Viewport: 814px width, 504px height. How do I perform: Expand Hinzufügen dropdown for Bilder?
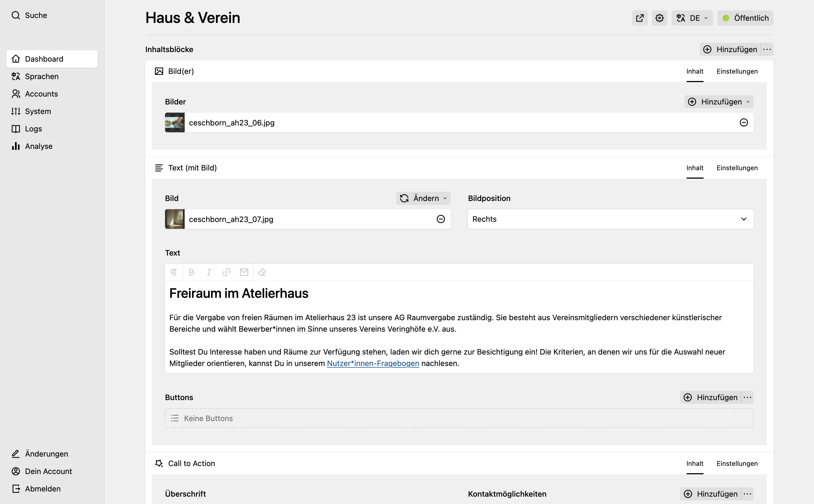pos(719,102)
